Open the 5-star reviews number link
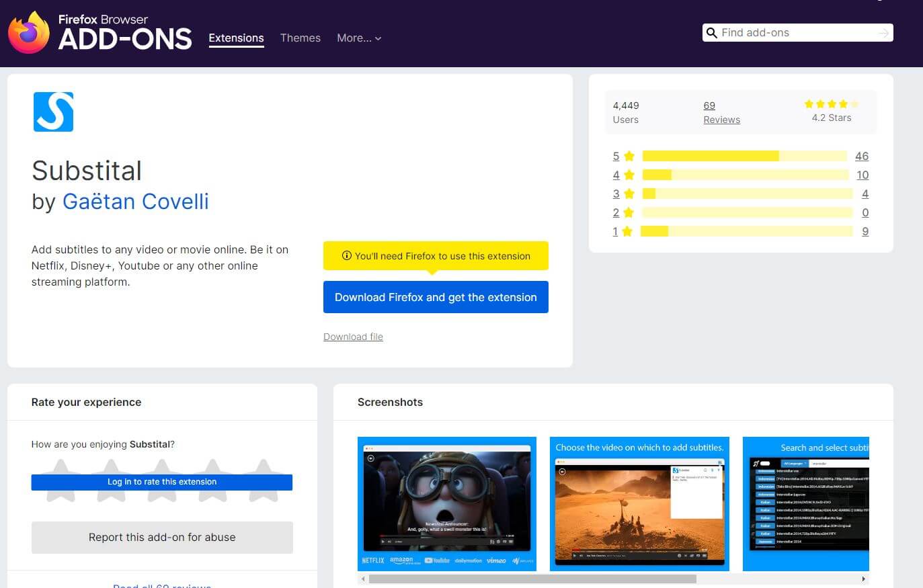 616,156
